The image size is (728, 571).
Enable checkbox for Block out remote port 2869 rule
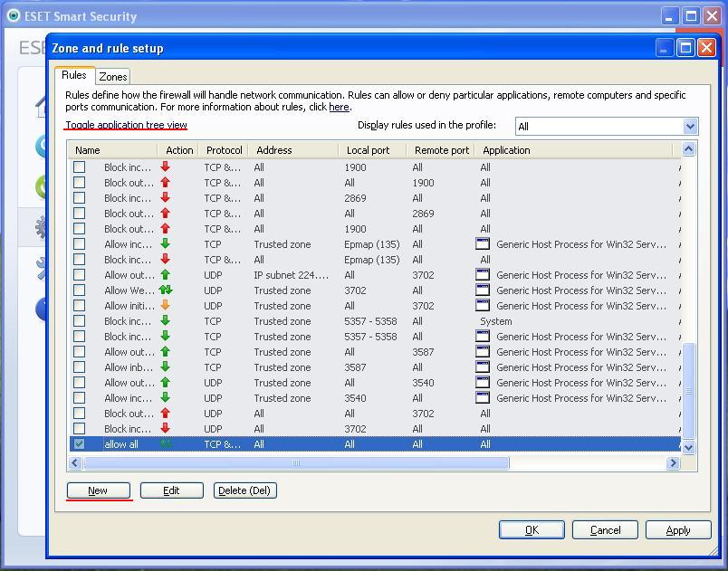(80, 213)
